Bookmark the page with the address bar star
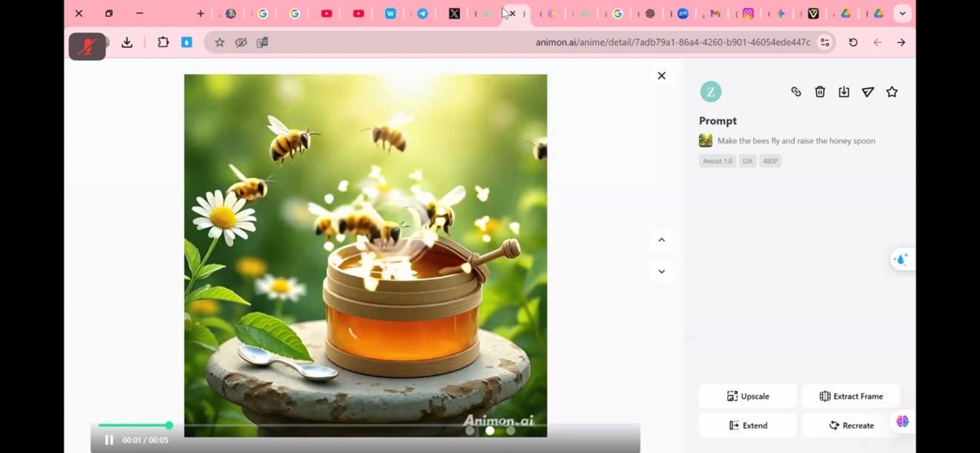 pyautogui.click(x=220, y=42)
